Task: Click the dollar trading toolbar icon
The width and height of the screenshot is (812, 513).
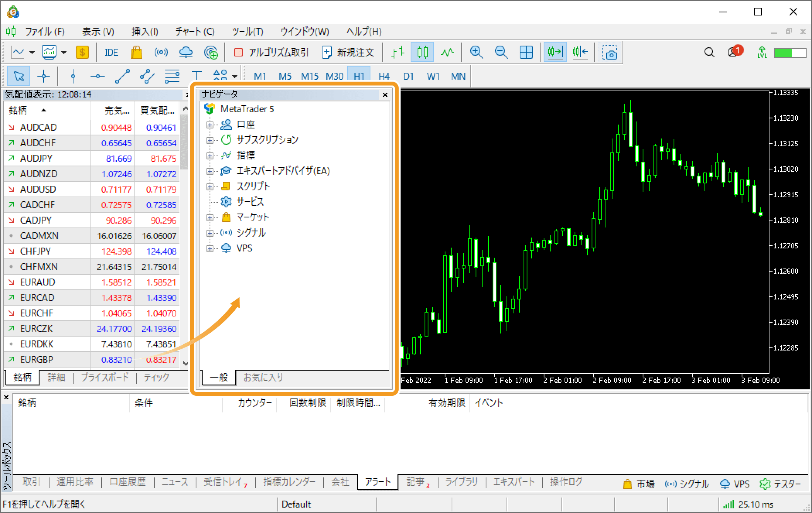Action: pyautogui.click(x=82, y=52)
